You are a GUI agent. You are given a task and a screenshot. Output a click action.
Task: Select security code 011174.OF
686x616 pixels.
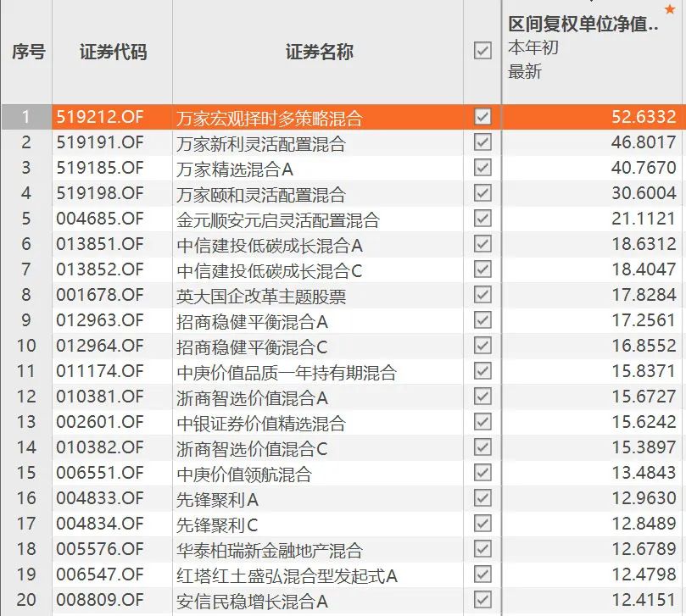point(100,371)
